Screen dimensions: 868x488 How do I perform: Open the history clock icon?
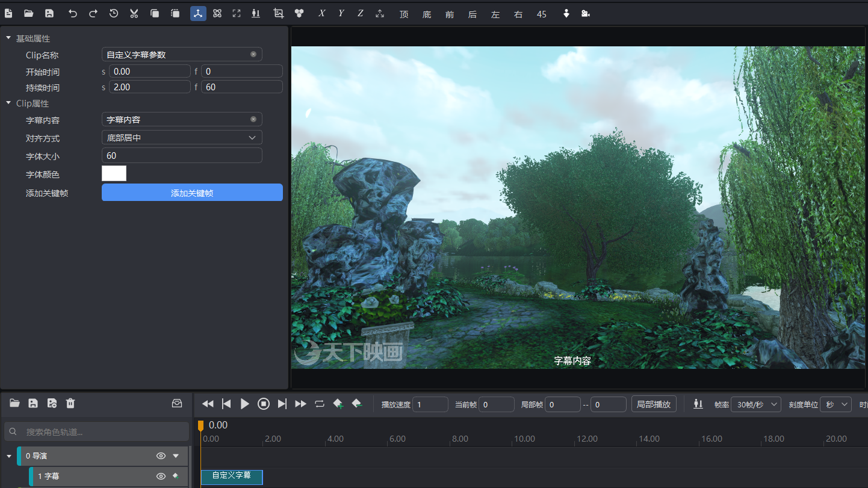[114, 13]
